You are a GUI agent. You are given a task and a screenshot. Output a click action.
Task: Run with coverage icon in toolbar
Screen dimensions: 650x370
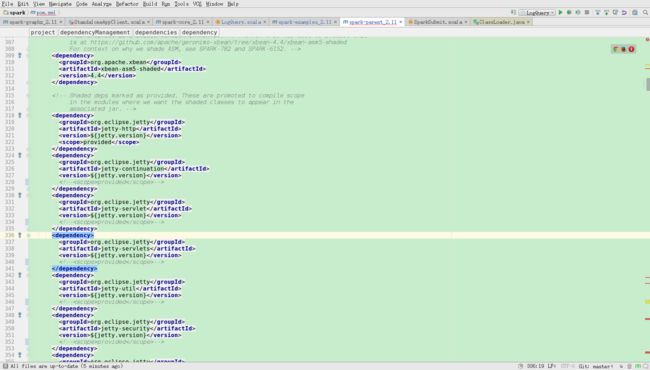click(x=577, y=12)
